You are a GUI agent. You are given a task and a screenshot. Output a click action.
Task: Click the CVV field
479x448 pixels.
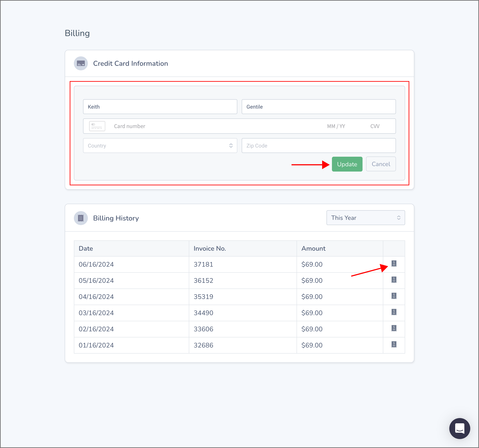click(x=375, y=126)
